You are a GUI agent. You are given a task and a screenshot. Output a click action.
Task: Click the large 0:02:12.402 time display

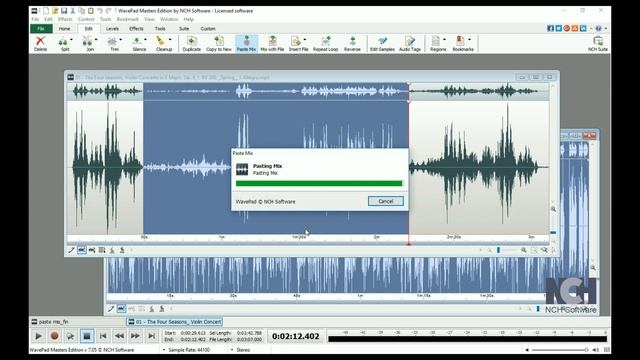point(296,336)
